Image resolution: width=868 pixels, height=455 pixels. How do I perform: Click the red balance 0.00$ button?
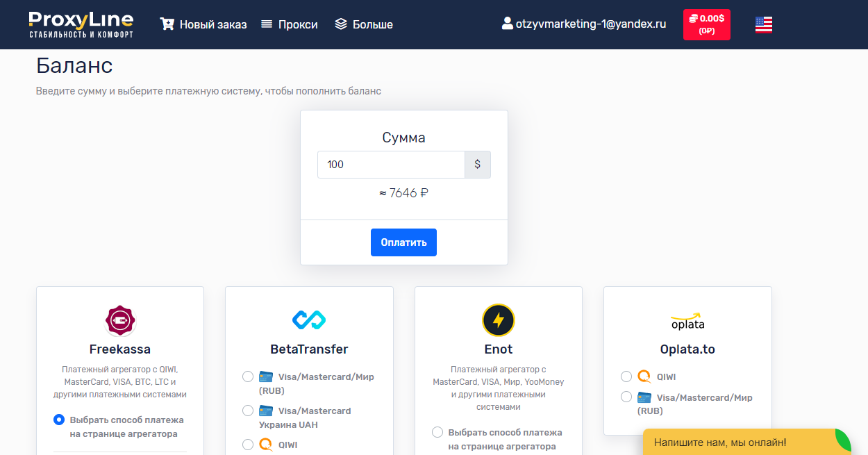[x=706, y=24]
